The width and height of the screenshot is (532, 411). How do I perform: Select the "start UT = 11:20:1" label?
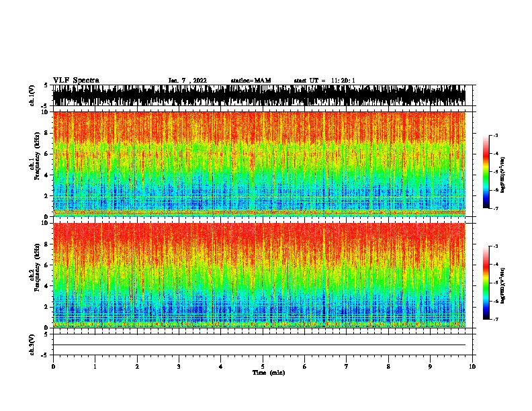click(324, 81)
